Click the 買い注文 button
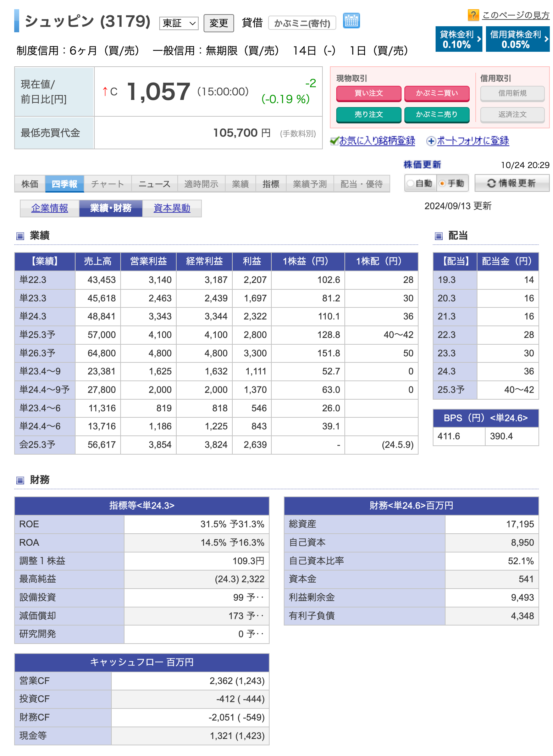This screenshot has width=553, height=756. click(369, 93)
